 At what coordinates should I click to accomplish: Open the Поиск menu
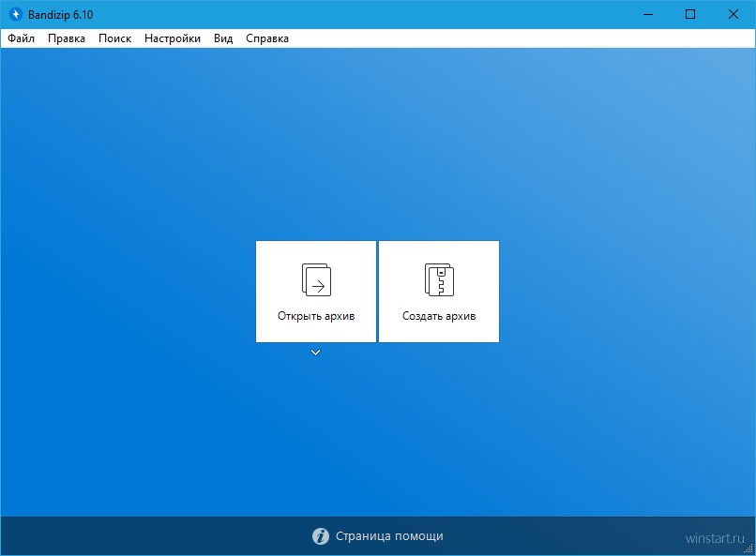point(114,38)
